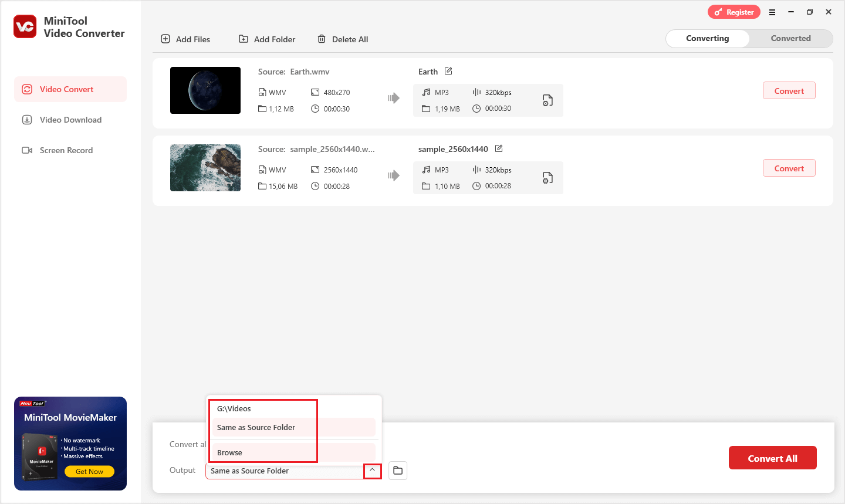Open output format settings for Earth
The width and height of the screenshot is (845, 504).
547,100
